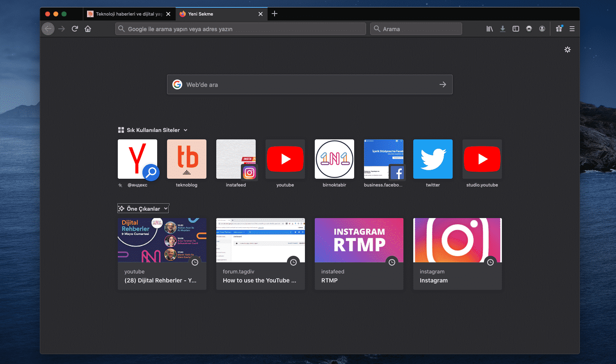Open the Firefox account icon

[542, 29]
